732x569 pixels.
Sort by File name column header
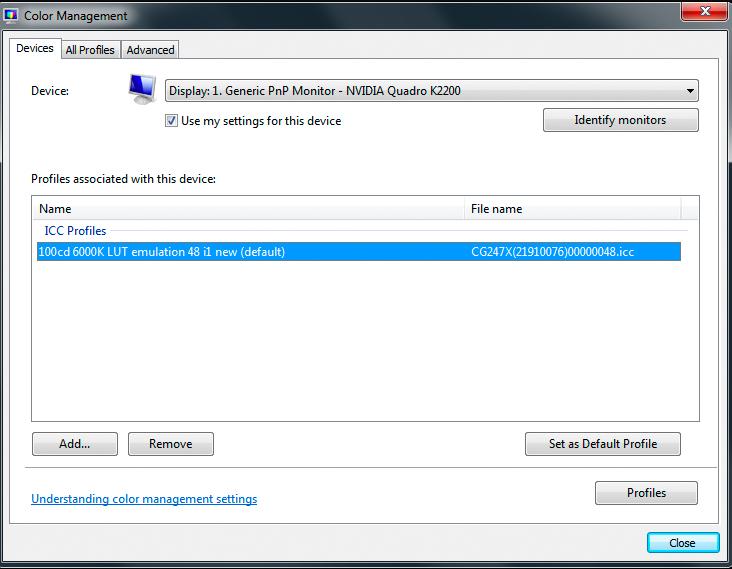573,209
